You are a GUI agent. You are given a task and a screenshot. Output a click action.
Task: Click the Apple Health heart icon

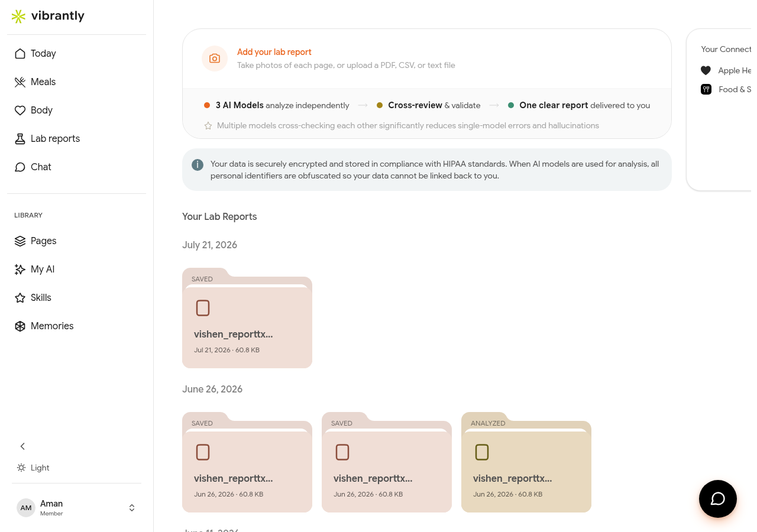click(x=706, y=70)
